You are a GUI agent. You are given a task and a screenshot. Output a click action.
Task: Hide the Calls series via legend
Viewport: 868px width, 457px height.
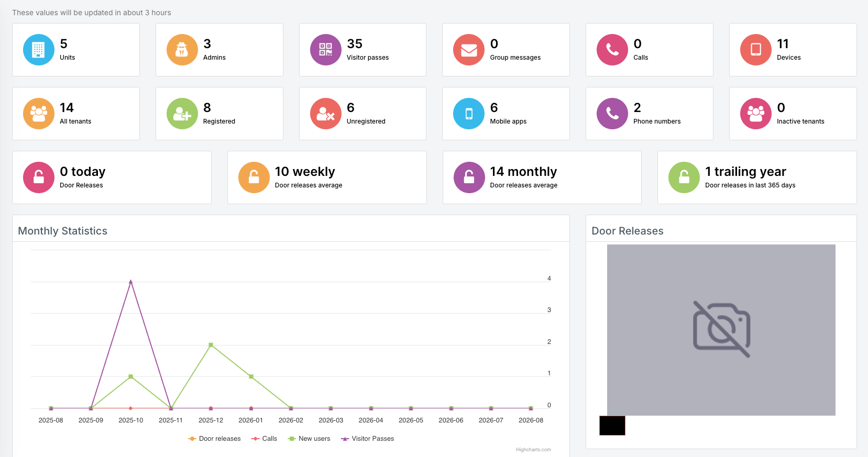point(264,439)
